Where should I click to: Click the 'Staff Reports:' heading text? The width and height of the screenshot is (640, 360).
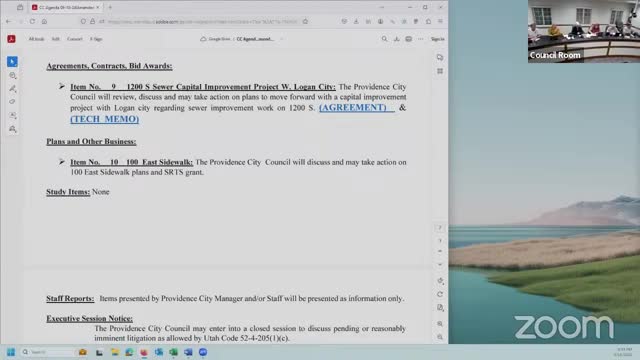pyautogui.click(x=70, y=298)
